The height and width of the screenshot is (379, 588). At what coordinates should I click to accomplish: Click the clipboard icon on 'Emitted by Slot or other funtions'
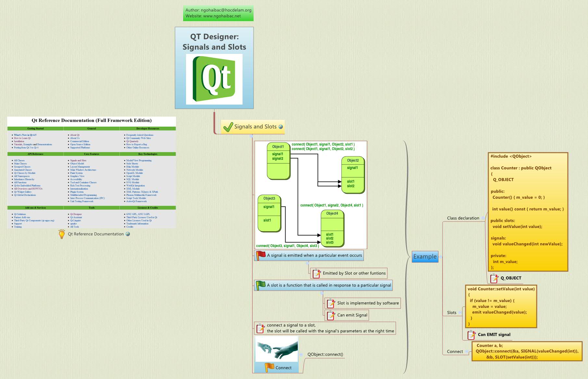[x=316, y=273]
